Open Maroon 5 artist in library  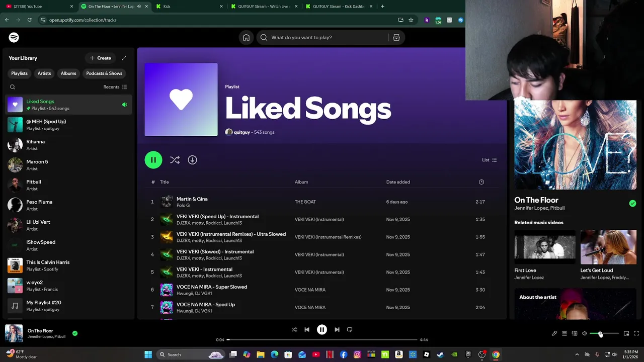(69, 165)
